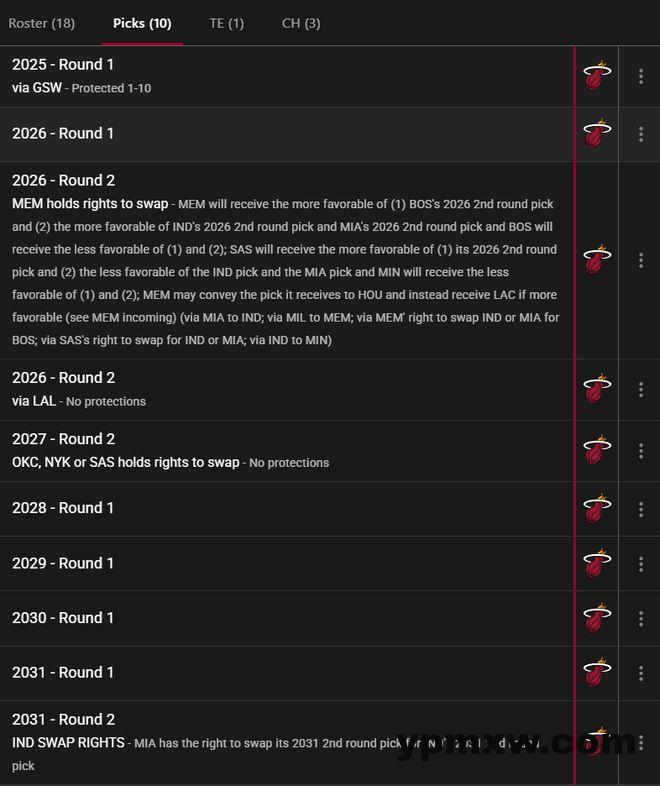The image size is (660, 786).
Task: Select the 2026 - Round 1 pick row
Action: tap(287, 134)
